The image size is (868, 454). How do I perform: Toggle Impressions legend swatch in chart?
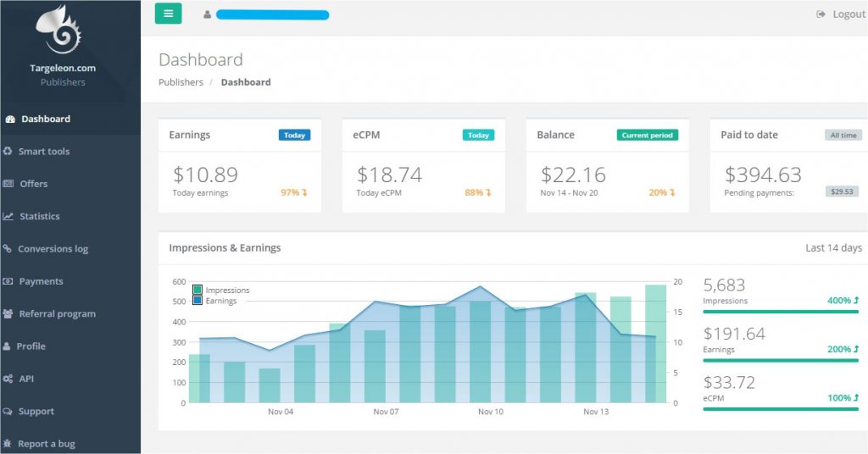(x=198, y=290)
